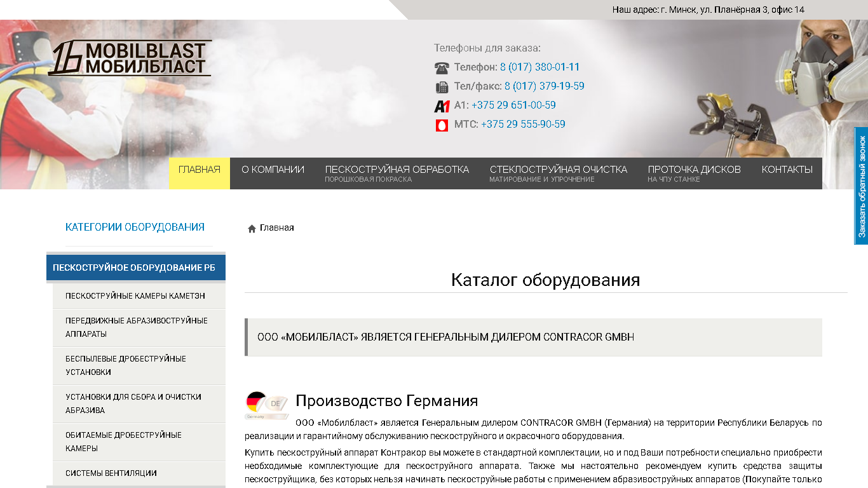The image size is (868, 488).
Task: Click the address text Планёрная 3, офис 14
Action: [759, 10]
